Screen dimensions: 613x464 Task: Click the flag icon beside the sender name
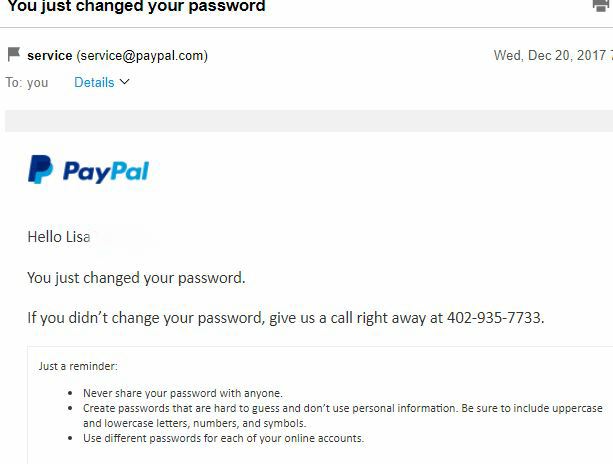pyautogui.click(x=14, y=55)
